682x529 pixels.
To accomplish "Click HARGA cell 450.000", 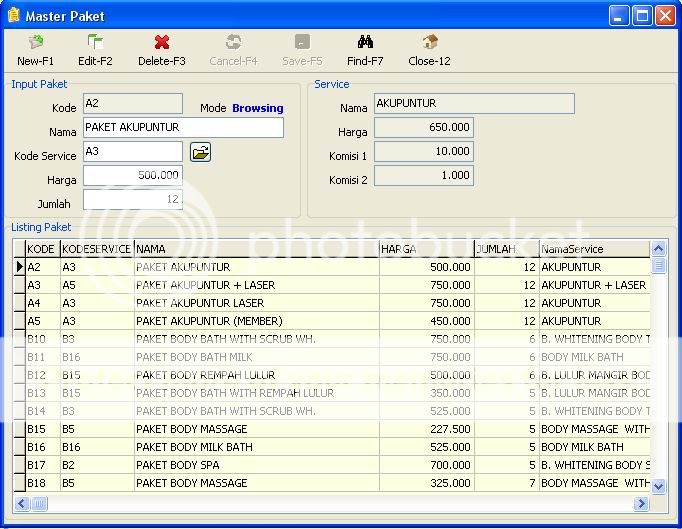I will [427, 321].
